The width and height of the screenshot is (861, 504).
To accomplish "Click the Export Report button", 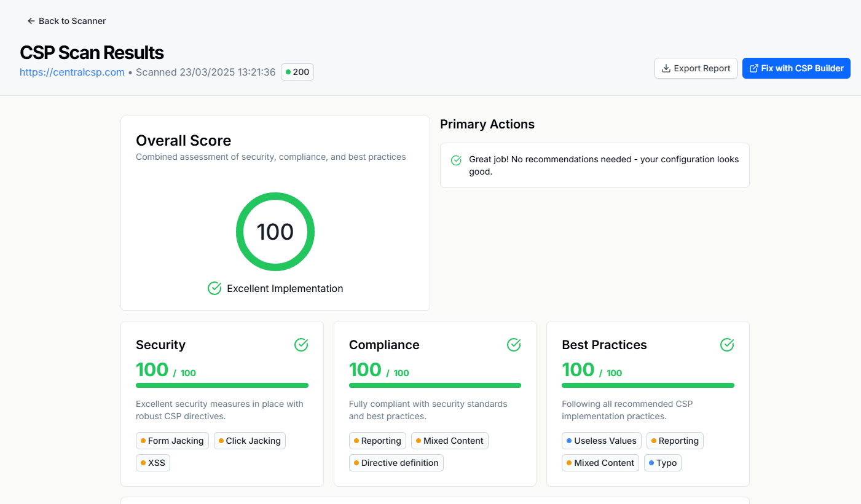I will pos(696,68).
